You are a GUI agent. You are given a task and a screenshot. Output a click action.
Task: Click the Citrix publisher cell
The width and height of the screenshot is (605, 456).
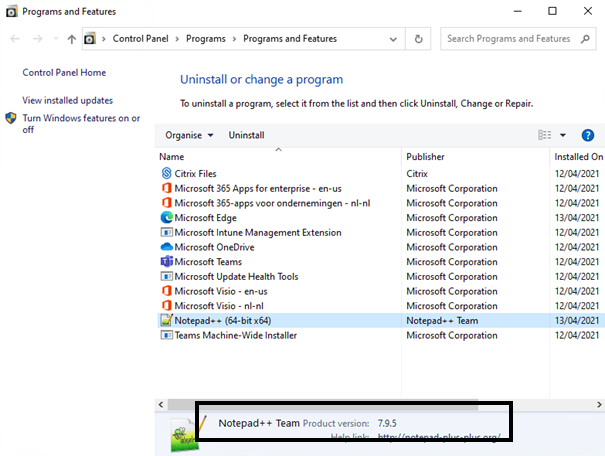pos(417,174)
